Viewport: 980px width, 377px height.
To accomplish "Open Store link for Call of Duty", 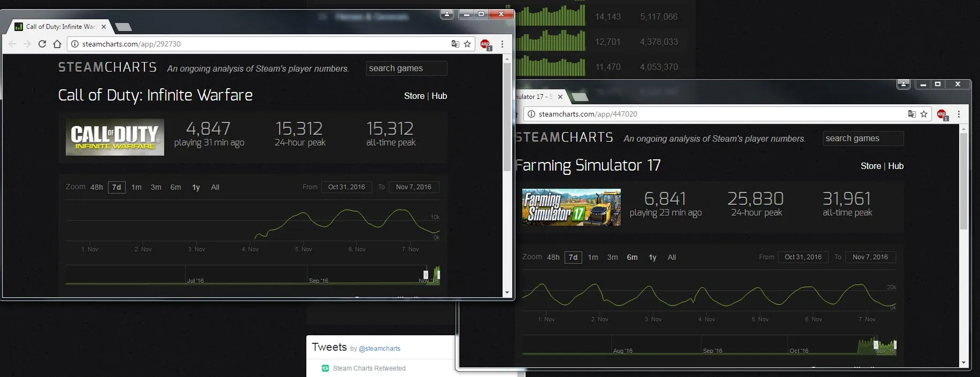I will [414, 96].
